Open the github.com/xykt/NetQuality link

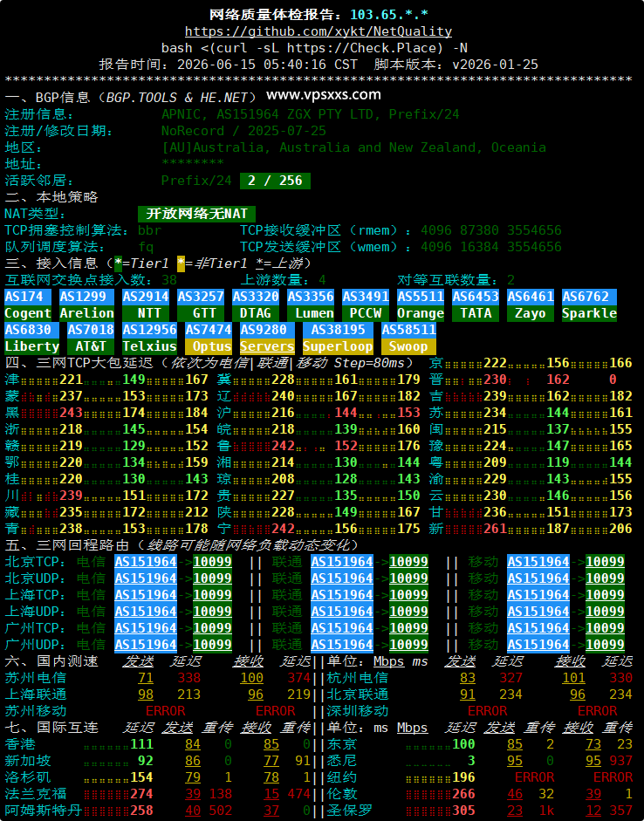(x=319, y=31)
